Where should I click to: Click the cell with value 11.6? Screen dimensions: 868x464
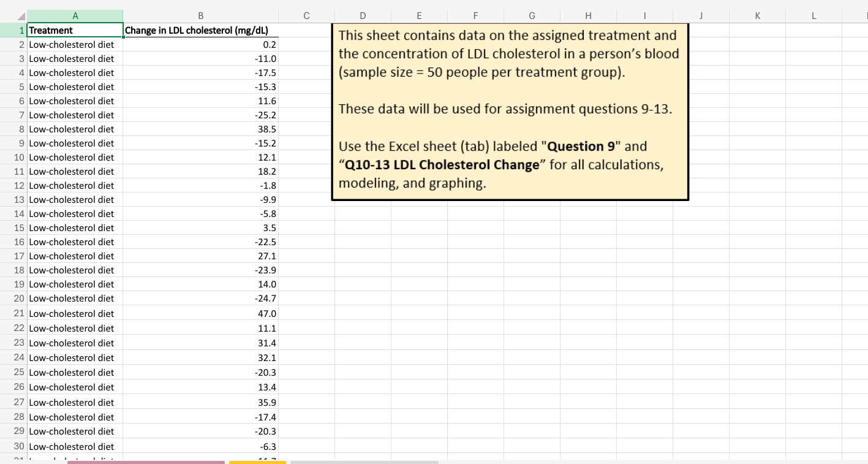coord(200,101)
